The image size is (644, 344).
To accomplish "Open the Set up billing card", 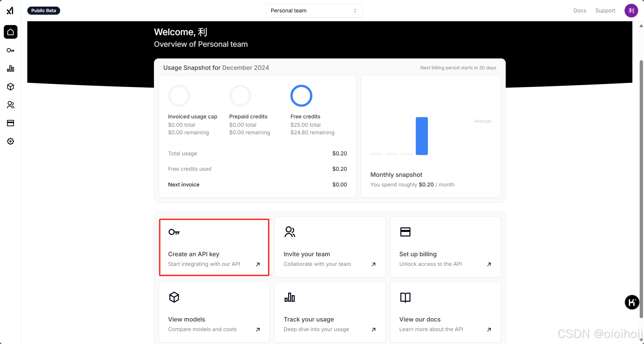I will pyautogui.click(x=445, y=247).
